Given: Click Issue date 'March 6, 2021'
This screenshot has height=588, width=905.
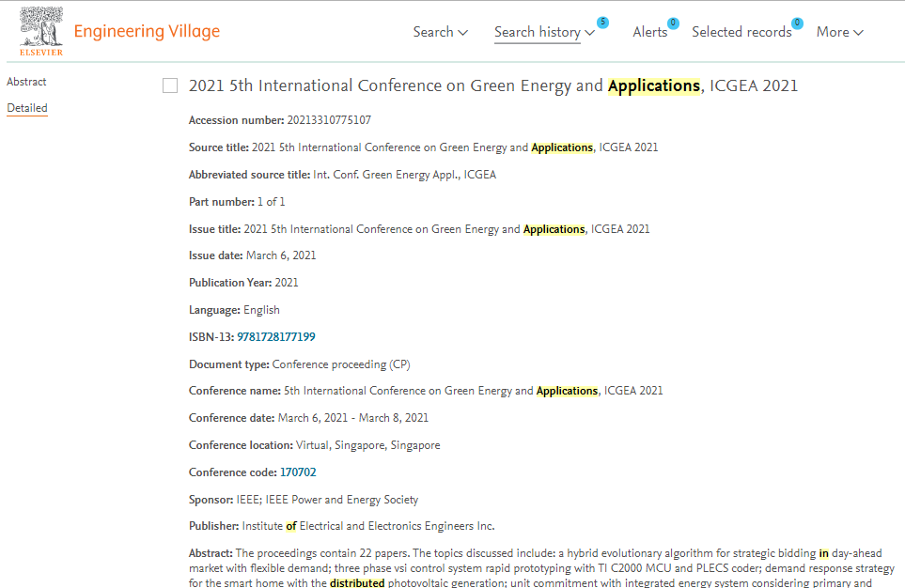Looking at the screenshot, I should click(x=281, y=255).
